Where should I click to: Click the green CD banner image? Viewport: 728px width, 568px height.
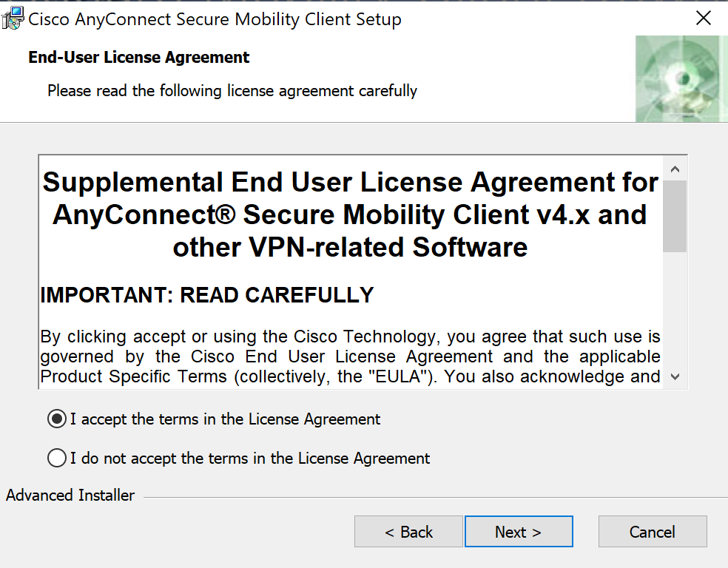coord(681,79)
